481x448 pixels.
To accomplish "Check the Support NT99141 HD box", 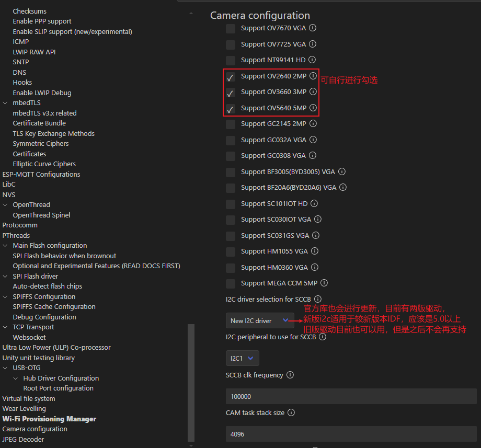I will pyautogui.click(x=231, y=61).
